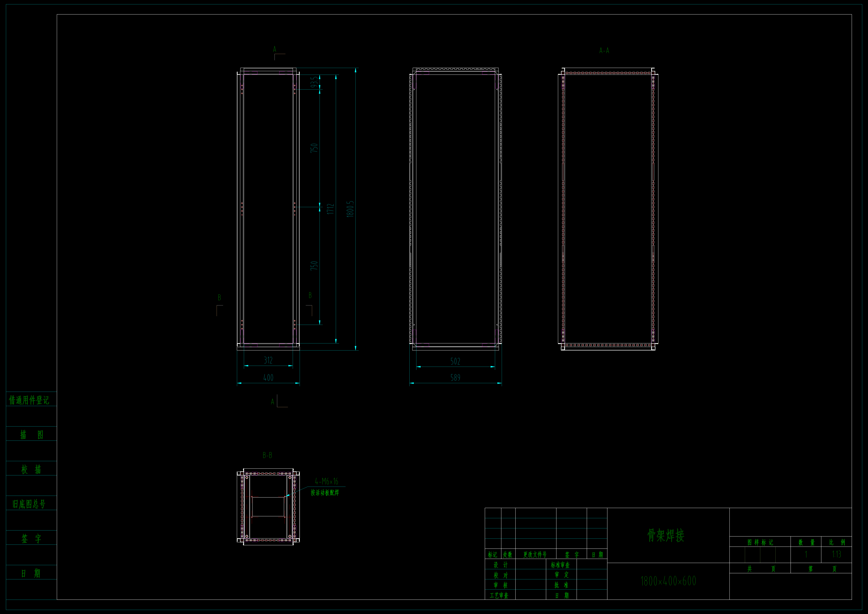This screenshot has width=868, height=614.
Task: Select the 400 width dimension
Action: pyautogui.click(x=268, y=378)
